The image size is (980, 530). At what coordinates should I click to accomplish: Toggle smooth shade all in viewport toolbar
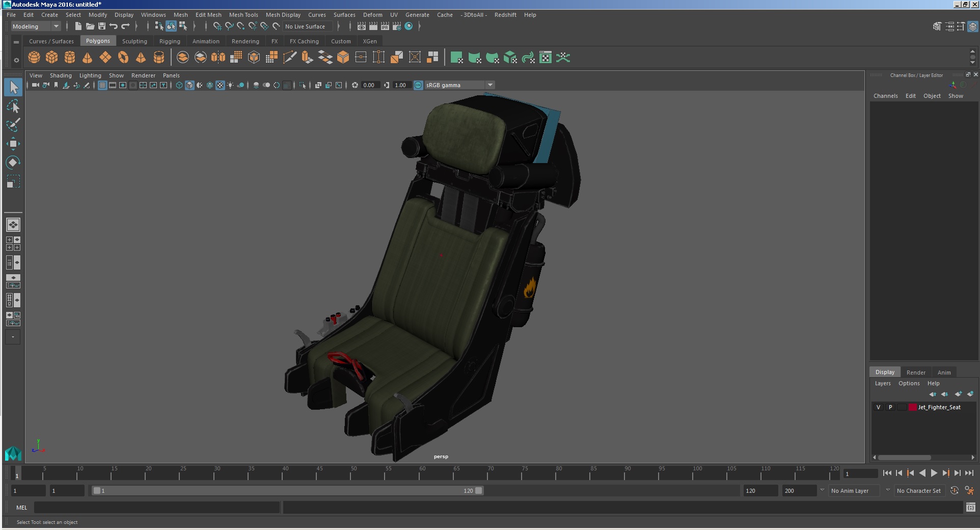coord(189,85)
